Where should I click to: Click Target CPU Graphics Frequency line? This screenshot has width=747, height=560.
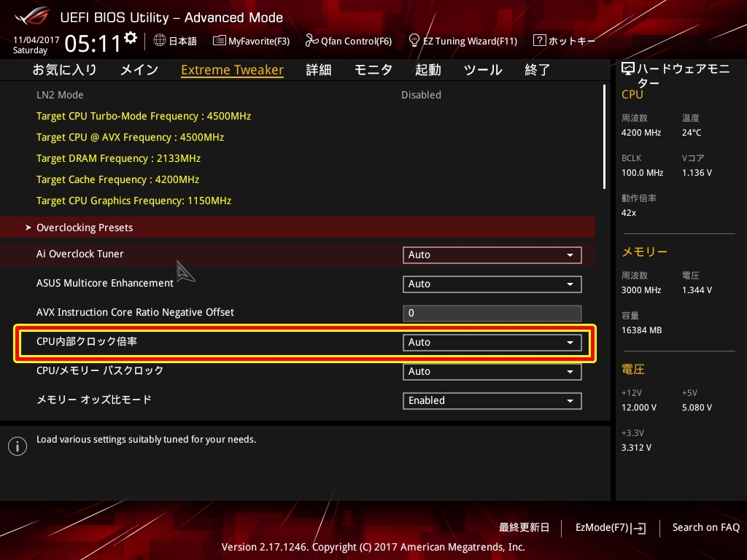(134, 201)
